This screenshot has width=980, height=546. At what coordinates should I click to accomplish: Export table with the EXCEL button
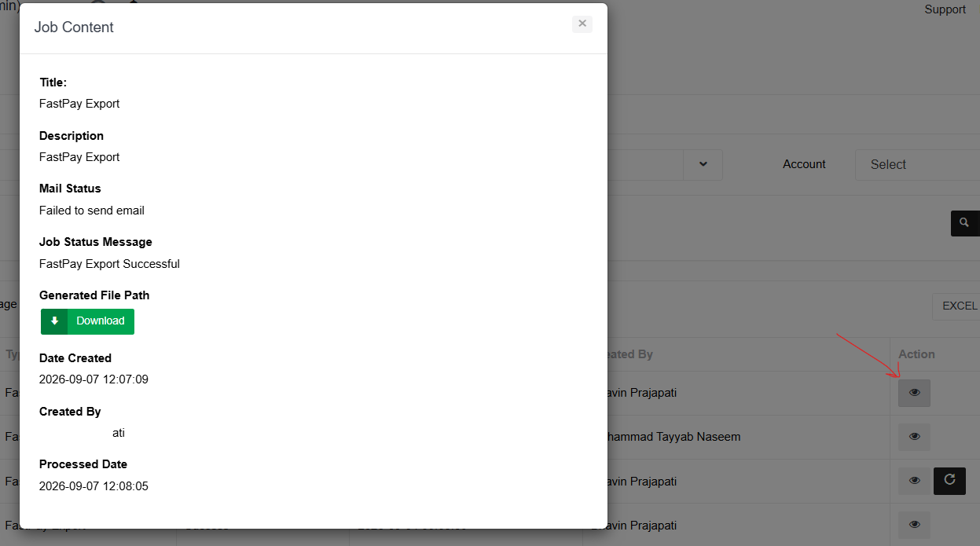coord(956,306)
